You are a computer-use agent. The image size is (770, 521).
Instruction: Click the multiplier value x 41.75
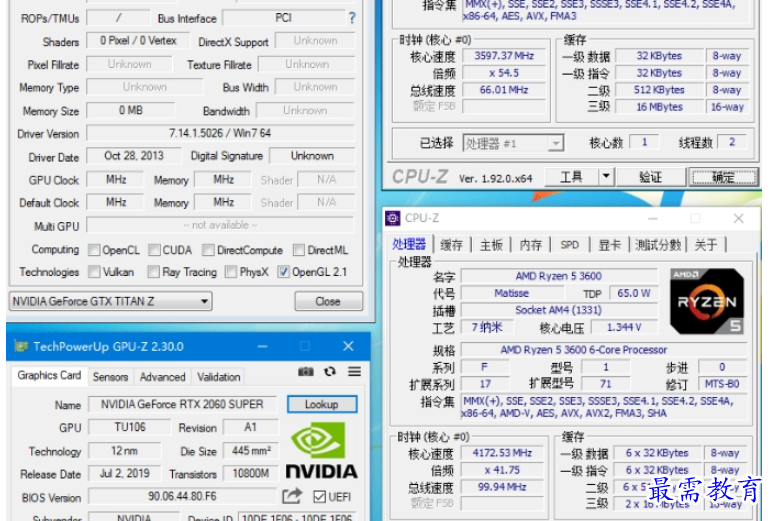click(502, 470)
